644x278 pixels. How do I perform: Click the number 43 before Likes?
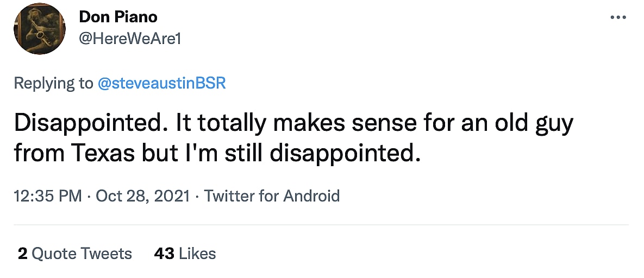(x=164, y=254)
